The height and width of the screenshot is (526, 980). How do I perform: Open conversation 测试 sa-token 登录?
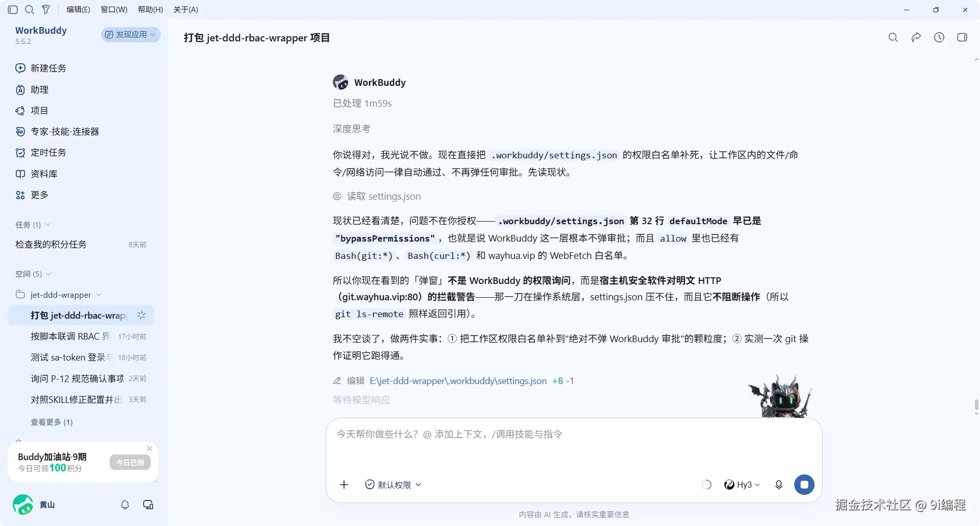tap(81, 357)
